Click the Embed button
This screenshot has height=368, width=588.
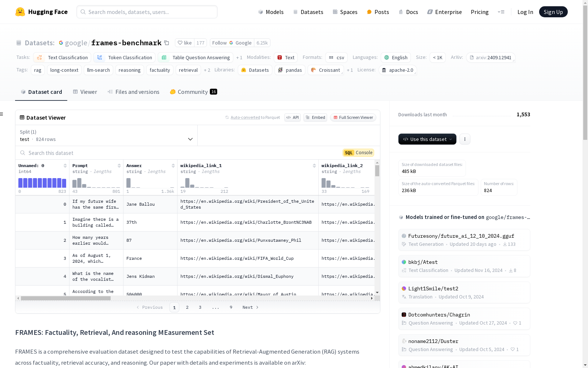315,117
